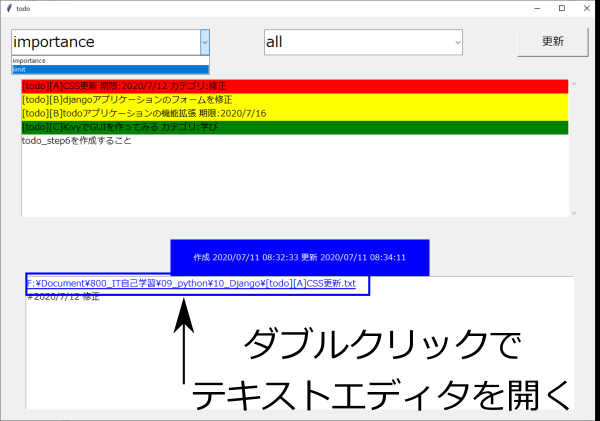
Task: Click the '#2020/7/12 修正' text line
Action: point(64,297)
